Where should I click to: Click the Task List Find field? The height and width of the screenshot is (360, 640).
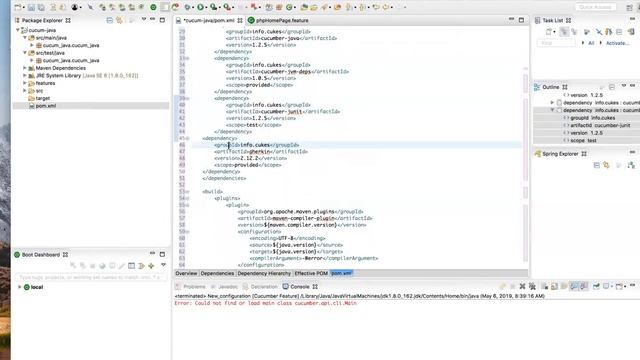[556, 43]
